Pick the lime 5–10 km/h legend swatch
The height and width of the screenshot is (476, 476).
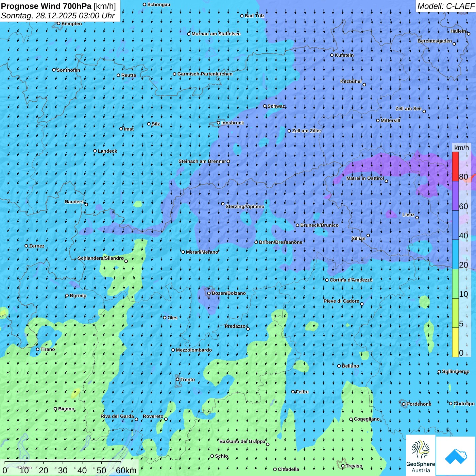[x=455, y=313]
